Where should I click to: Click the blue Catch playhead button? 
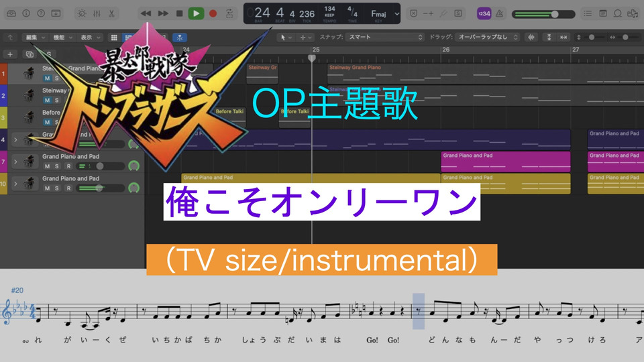click(180, 38)
